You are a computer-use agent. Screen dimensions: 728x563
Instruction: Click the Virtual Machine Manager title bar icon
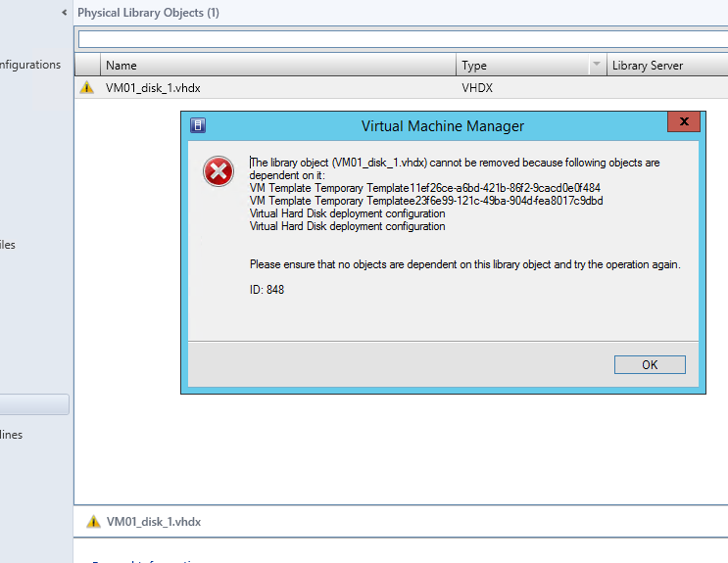198,125
